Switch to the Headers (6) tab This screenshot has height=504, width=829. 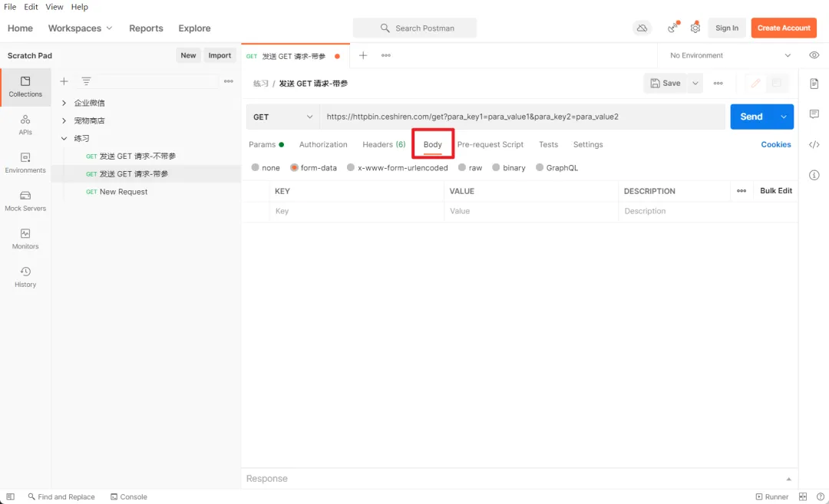[x=384, y=144]
